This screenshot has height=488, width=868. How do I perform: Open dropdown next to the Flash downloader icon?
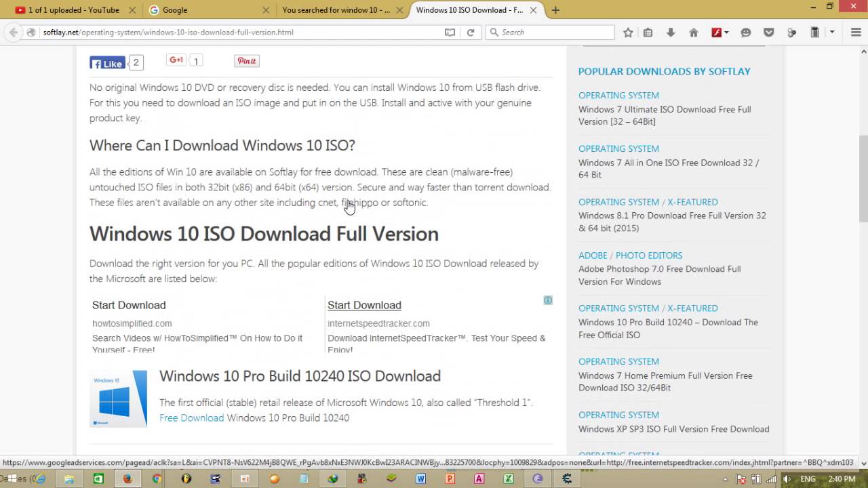(726, 32)
